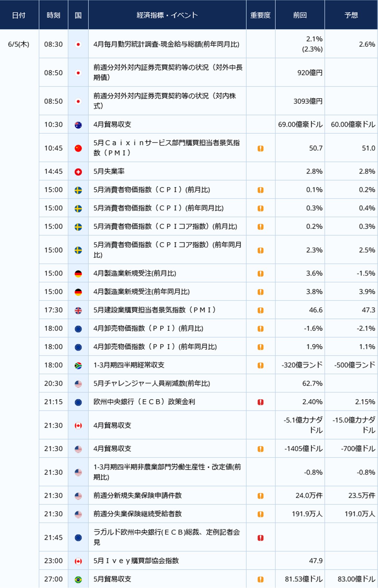Click UK flag icon in the 17:30 row
Viewport: 378px width, 588px height.
[x=78, y=310]
